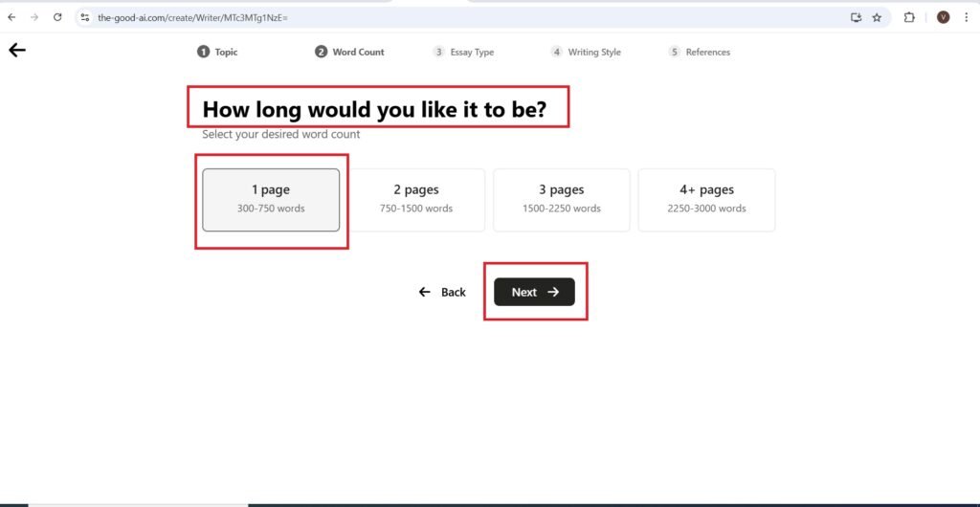
Task: Click the browser forward navigation arrow
Action: [34, 17]
